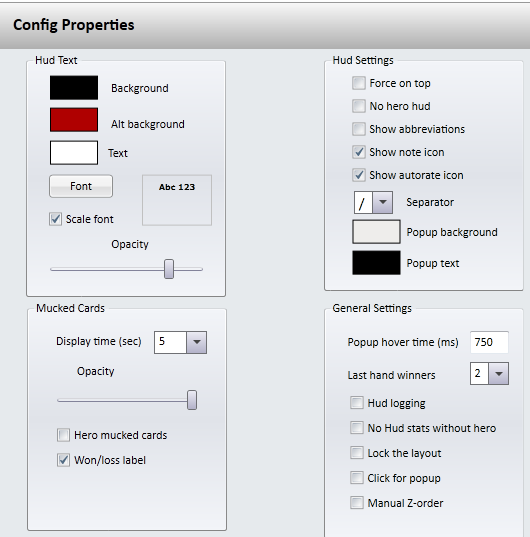Open the Hud Text Background color swatch
Image resolution: width=530 pixels, height=537 pixels.
pos(74,88)
